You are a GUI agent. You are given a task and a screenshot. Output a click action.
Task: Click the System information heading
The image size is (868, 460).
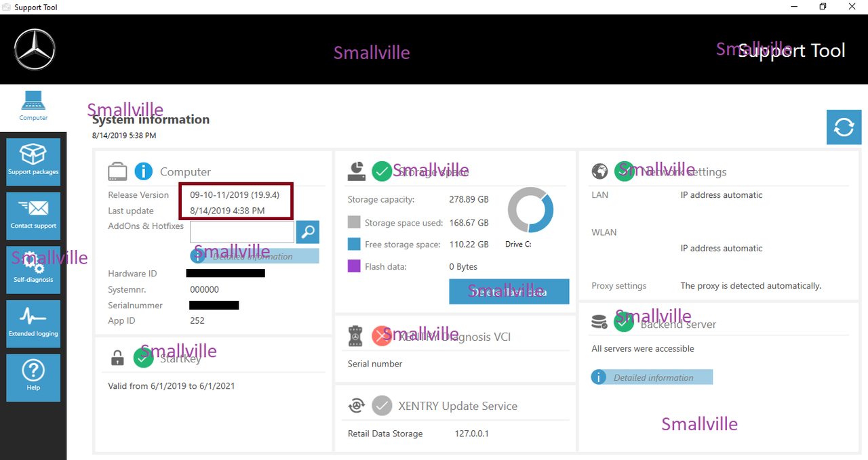(151, 120)
